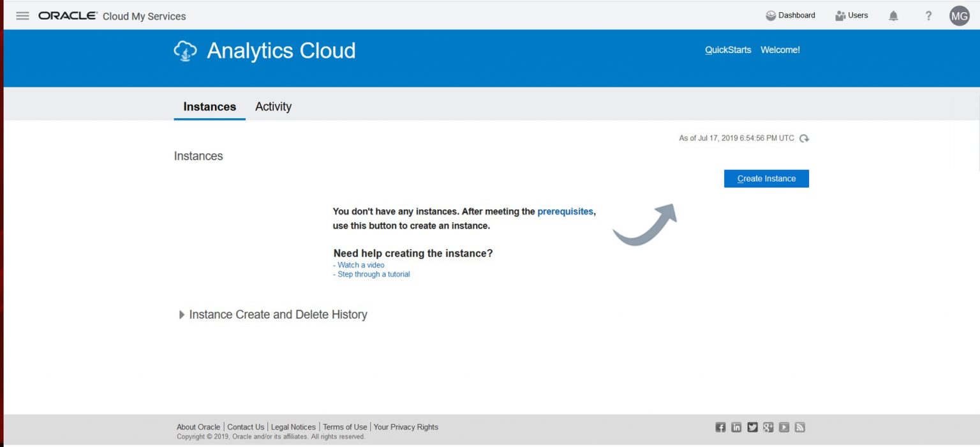Subscribe via the RSS feed icon
Image resolution: width=980 pixels, height=447 pixels.
coord(799,427)
